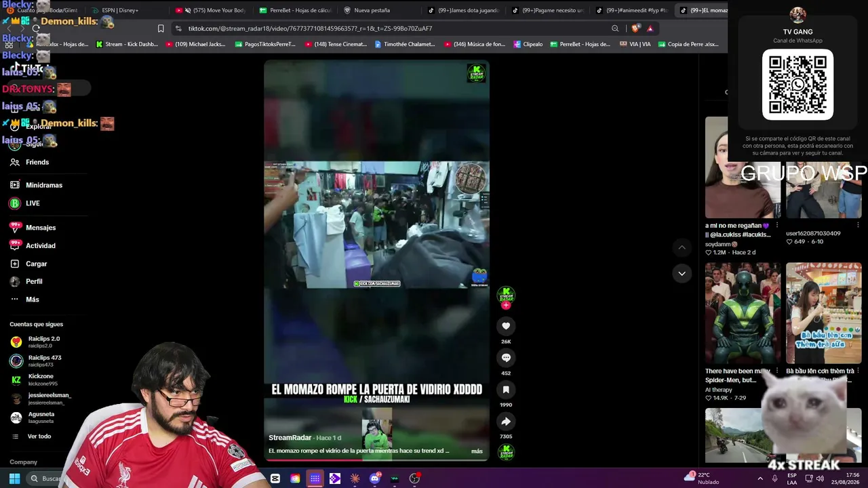Image resolution: width=868 pixels, height=488 pixels.
Task: Show hidden system tray icons chevron
Action: click(x=759, y=479)
